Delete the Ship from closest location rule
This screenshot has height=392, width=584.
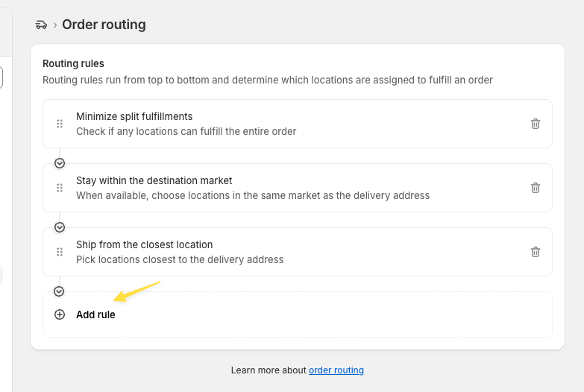[x=536, y=252]
